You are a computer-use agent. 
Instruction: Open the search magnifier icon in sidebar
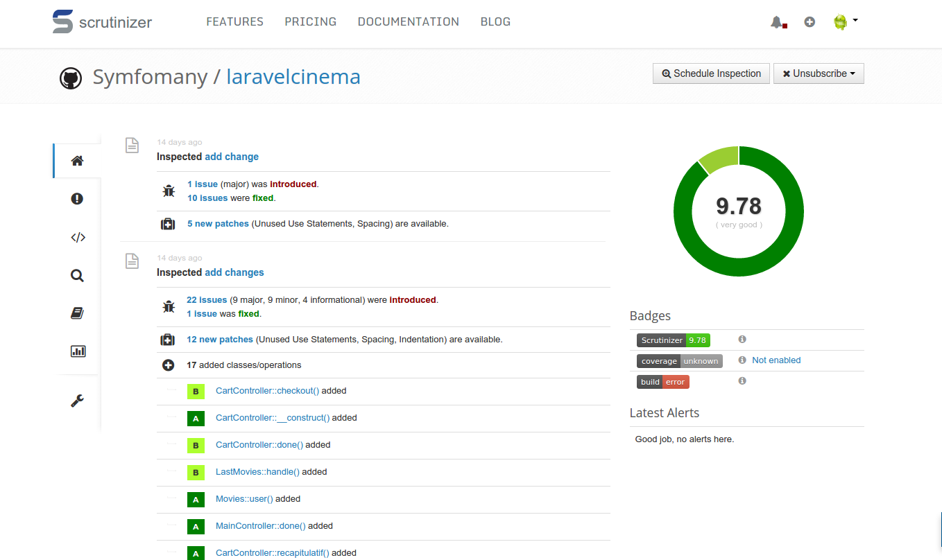tap(77, 276)
